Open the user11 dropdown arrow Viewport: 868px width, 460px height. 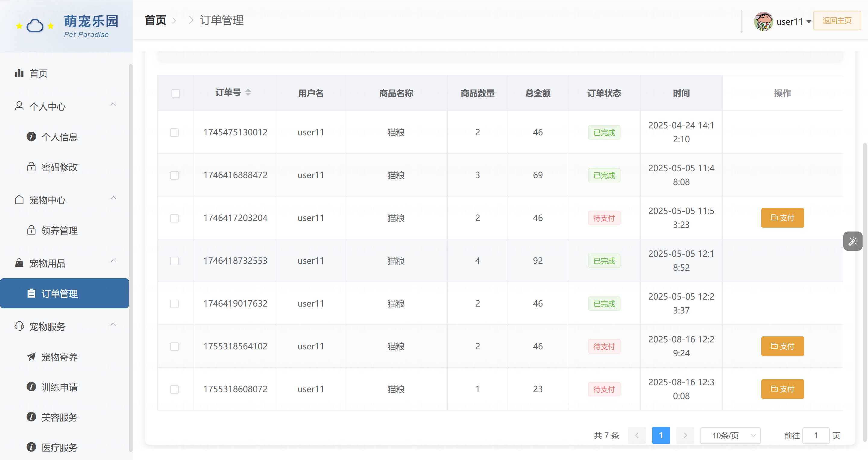[x=809, y=22]
